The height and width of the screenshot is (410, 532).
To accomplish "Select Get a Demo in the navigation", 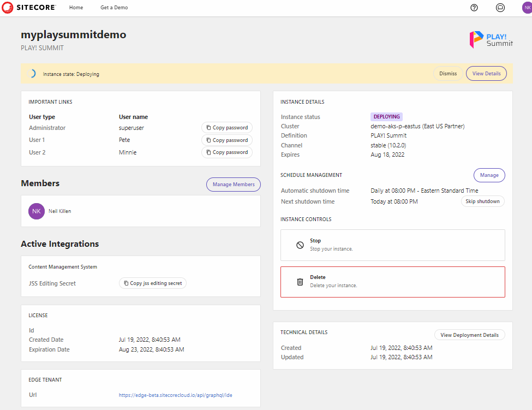I will tap(113, 8).
